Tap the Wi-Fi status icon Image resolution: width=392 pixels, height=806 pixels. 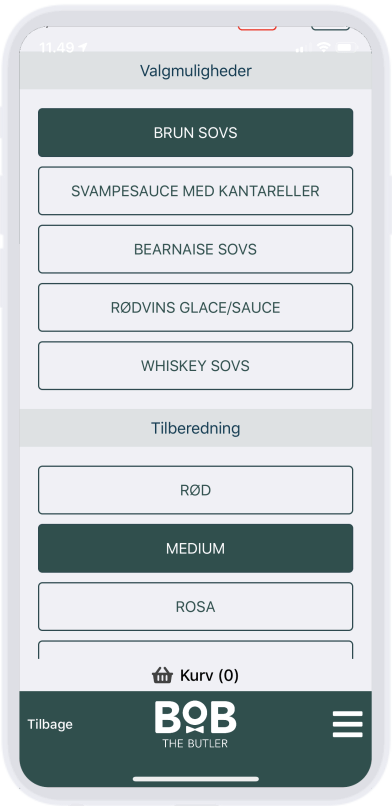323,47
